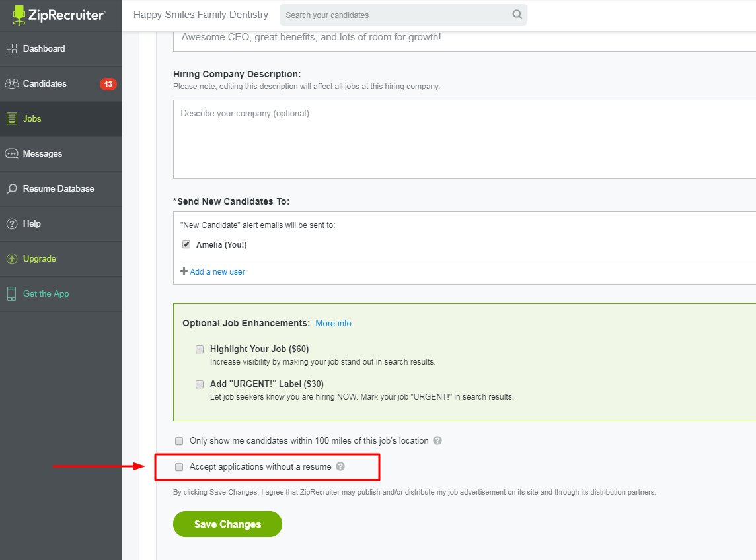Screen dimensions: 756x560
Task: Click the Messages speech bubble icon
Action: (x=12, y=154)
